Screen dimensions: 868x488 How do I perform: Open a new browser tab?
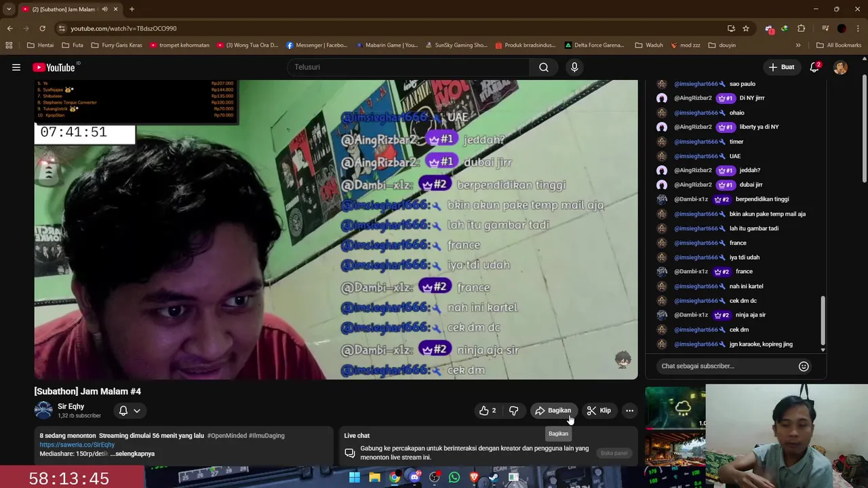pos(132,9)
